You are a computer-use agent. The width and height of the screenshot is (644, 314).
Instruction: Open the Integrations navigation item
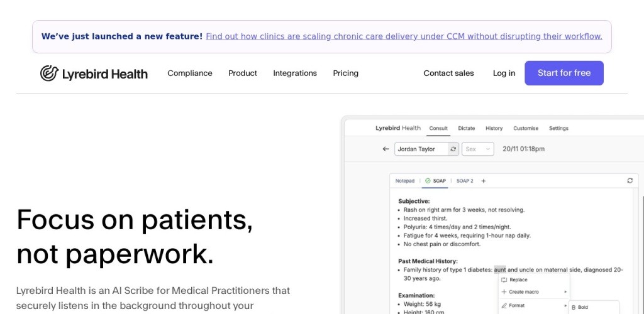pyautogui.click(x=295, y=73)
